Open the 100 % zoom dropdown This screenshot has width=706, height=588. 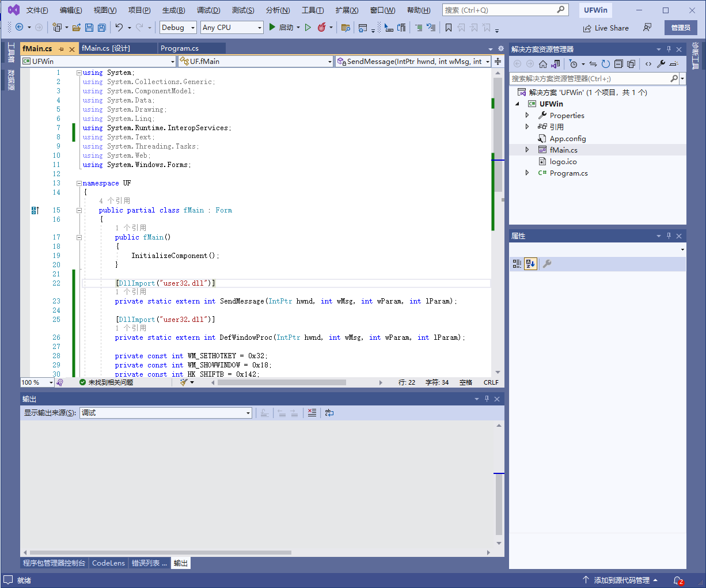point(37,382)
